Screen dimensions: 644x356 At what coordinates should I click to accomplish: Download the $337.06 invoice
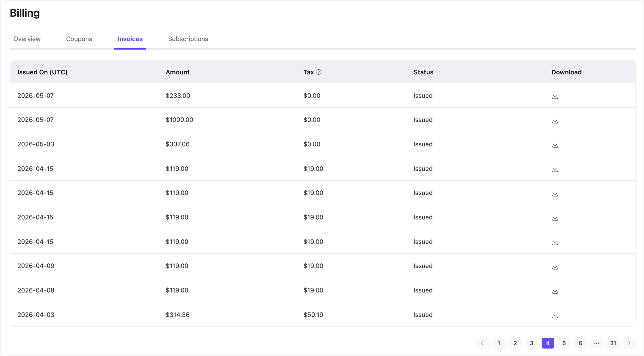click(x=555, y=144)
